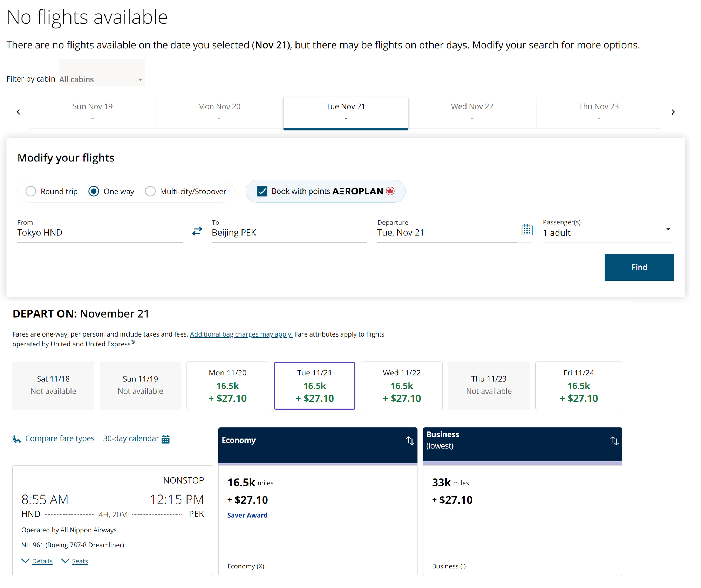Click the sort icon in the Economy column
This screenshot has width=701, height=588.
tap(410, 441)
